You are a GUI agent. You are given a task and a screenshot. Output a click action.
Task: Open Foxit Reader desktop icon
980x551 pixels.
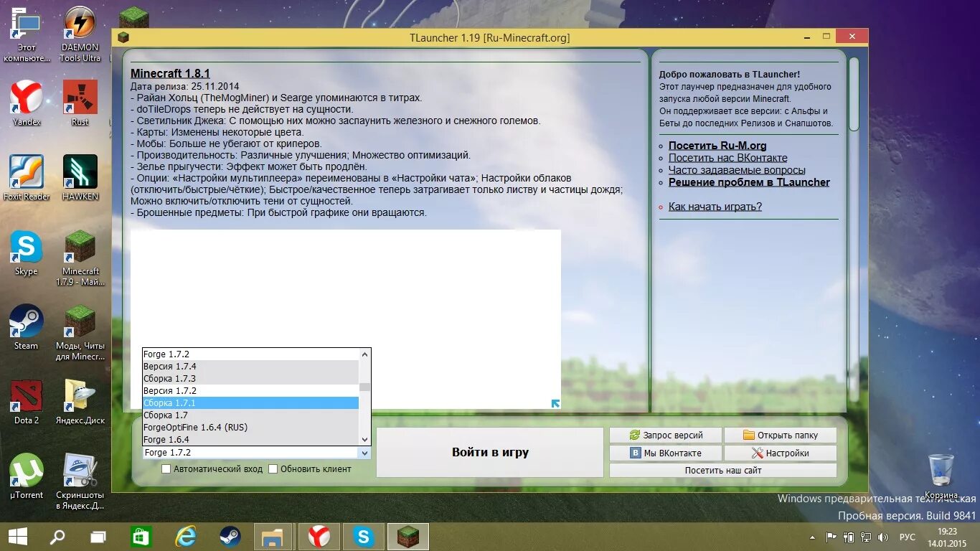(x=27, y=178)
